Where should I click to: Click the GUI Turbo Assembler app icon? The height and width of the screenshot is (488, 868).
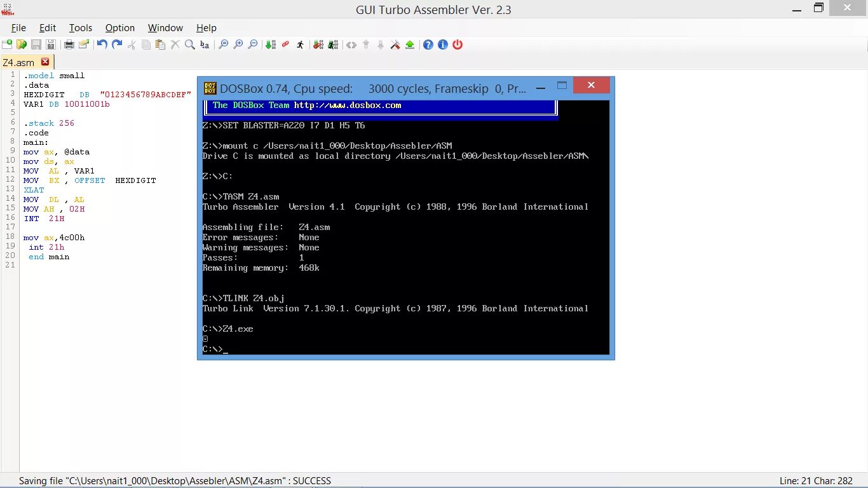click(8, 9)
